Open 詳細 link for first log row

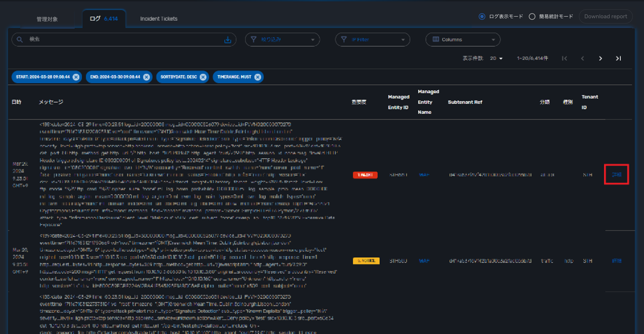click(616, 175)
